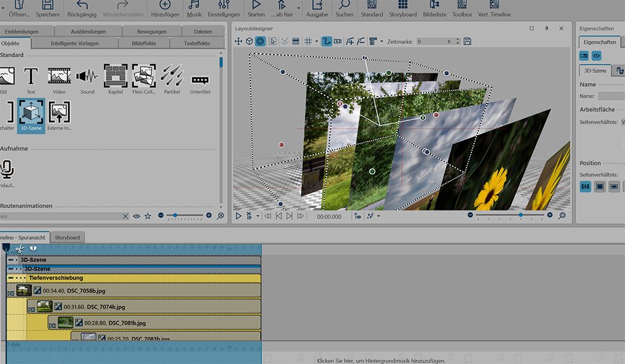Click the save icon beside Zeitmarke
The image size is (625, 364).
(467, 41)
